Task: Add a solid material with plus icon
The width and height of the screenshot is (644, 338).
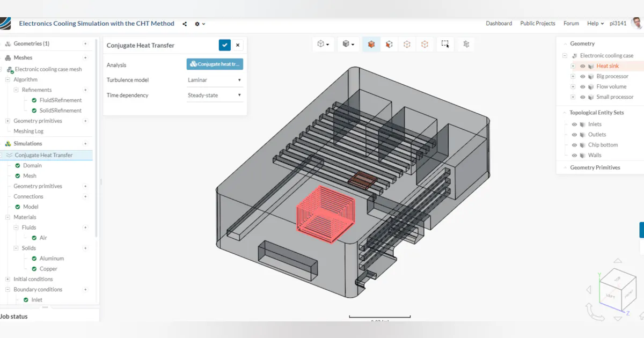Action: [x=85, y=248]
